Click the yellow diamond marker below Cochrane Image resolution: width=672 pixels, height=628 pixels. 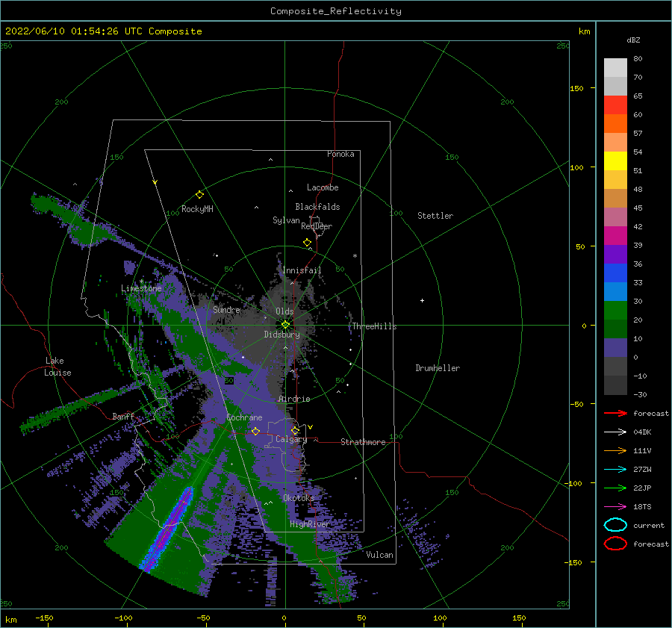click(255, 431)
